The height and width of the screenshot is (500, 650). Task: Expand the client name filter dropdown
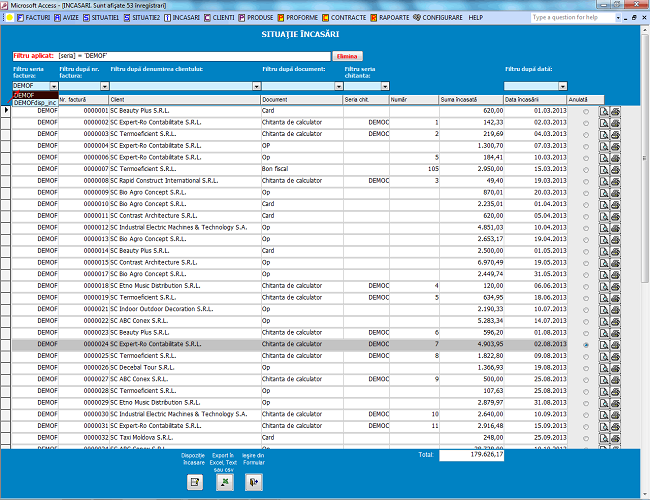[257, 86]
